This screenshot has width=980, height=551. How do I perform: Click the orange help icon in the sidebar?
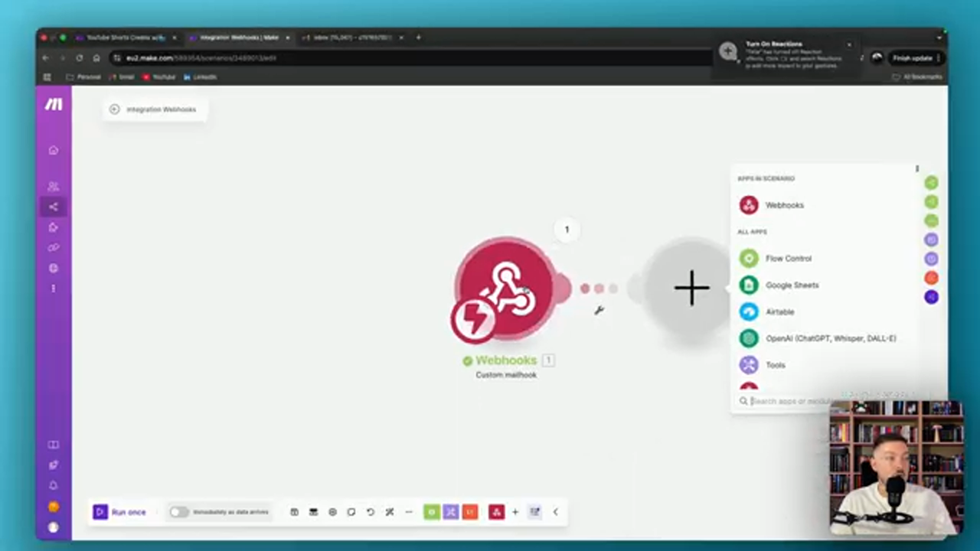tap(54, 507)
